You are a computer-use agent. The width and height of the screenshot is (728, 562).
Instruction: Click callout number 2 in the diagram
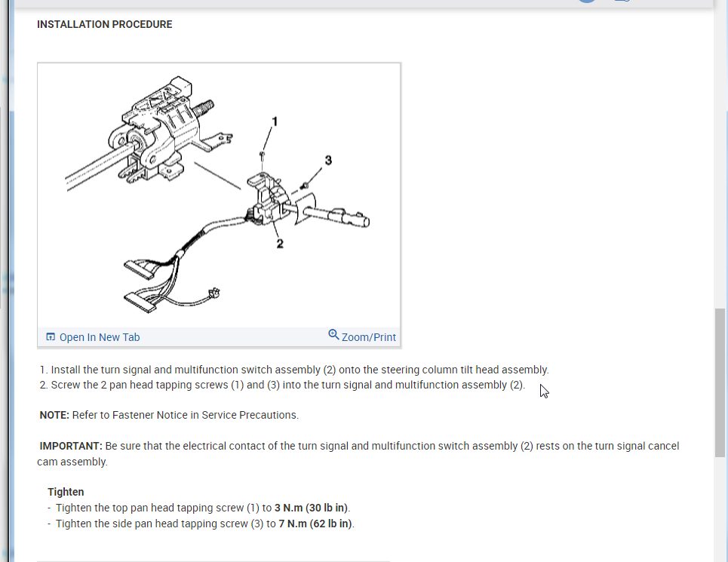(x=279, y=244)
